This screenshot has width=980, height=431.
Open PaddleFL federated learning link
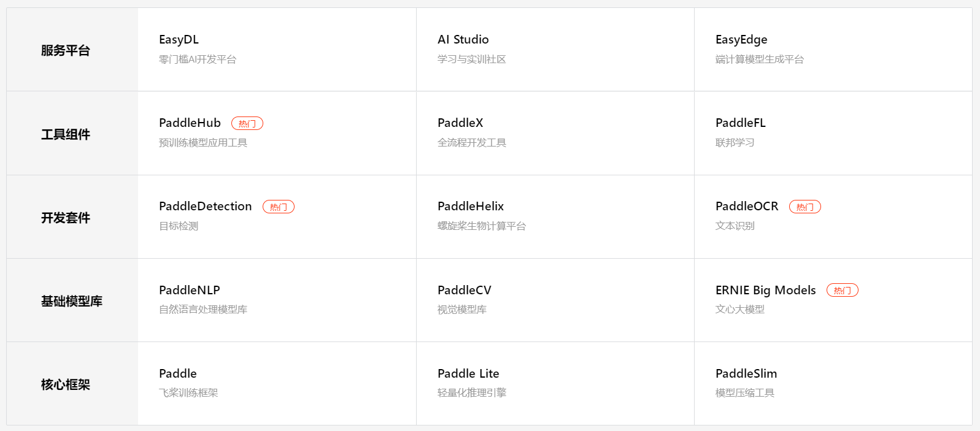tap(740, 123)
